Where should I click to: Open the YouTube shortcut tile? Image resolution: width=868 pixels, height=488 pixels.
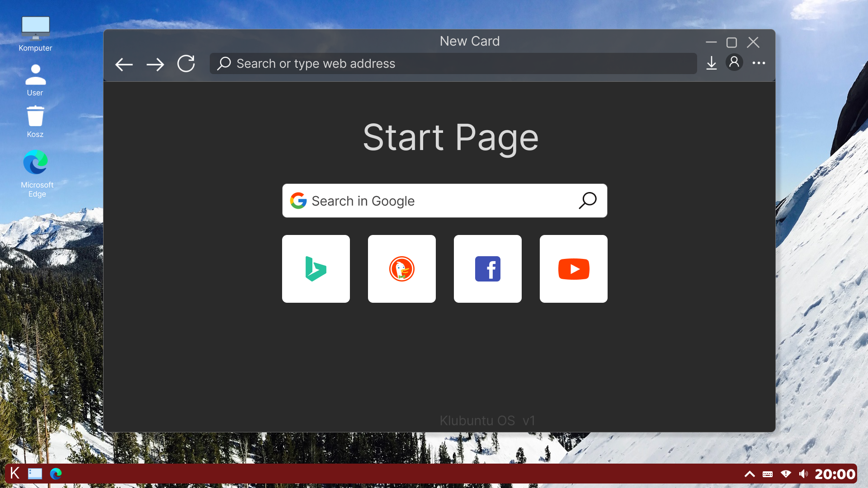pos(574,269)
